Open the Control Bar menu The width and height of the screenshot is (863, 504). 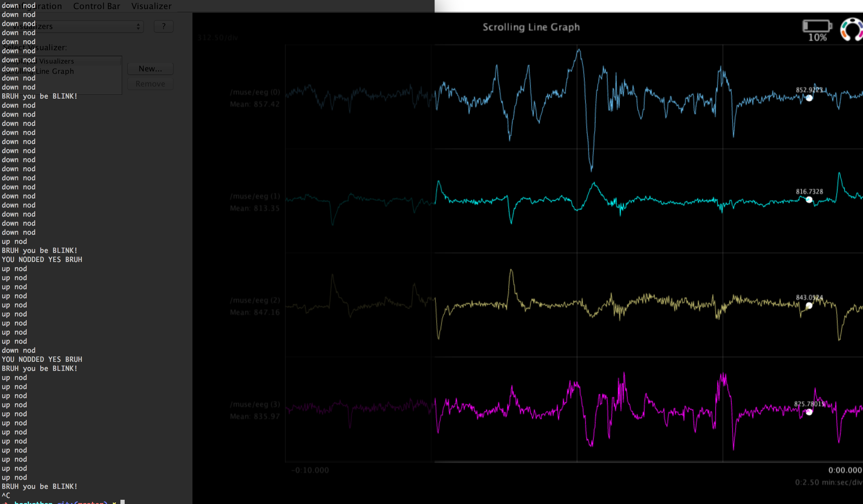pyautogui.click(x=97, y=6)
